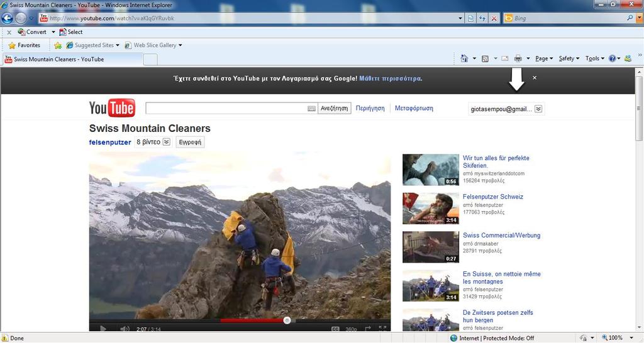This screenshot has width=644, height=343.
Task: Click the Convert toolbar button
Action: (32, 32)
